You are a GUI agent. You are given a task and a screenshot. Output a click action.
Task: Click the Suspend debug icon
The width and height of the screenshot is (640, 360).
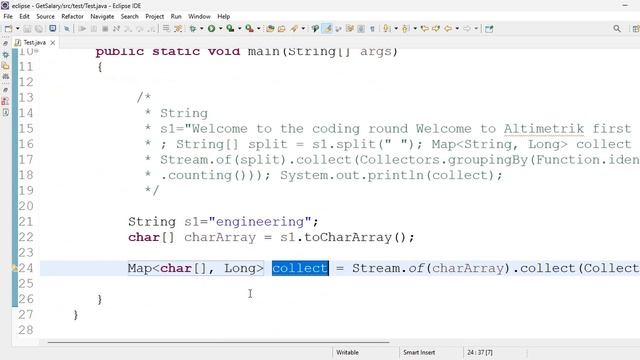[x=94, y=29]
